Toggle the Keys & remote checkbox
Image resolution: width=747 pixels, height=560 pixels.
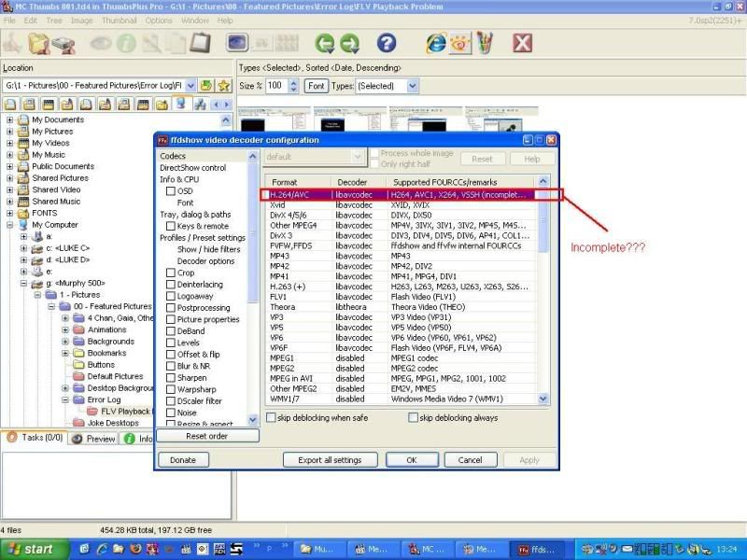point(171,226)
